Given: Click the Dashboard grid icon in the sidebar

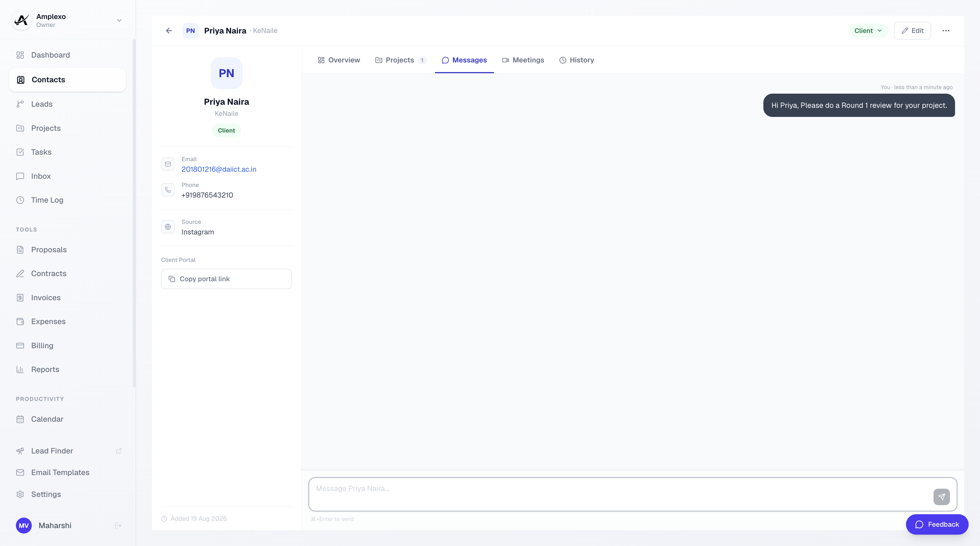Looking at the screenshot, I should (20, 55).
